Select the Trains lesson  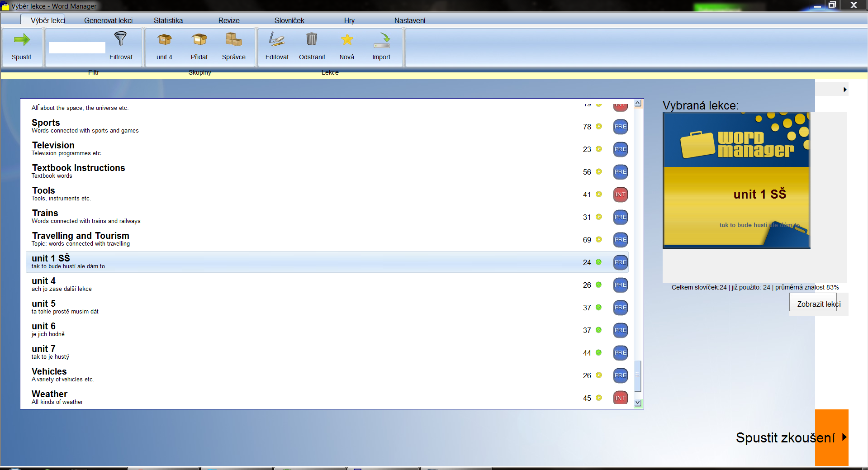click(327, 217)
